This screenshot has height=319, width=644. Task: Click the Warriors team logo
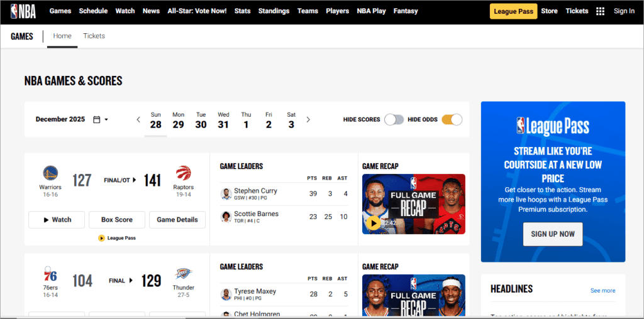(x=50, y=173)
